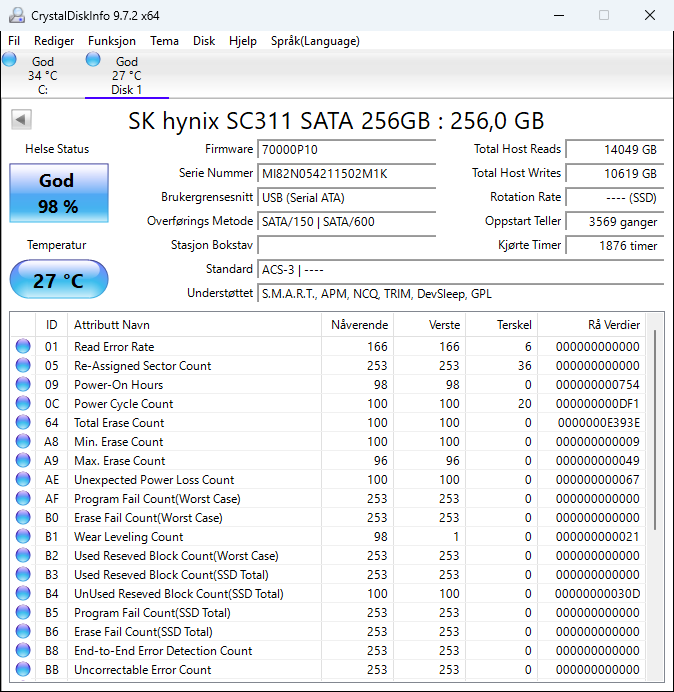Click status orb of Erase Fail Count(SSD Total) row

[23, 631]
